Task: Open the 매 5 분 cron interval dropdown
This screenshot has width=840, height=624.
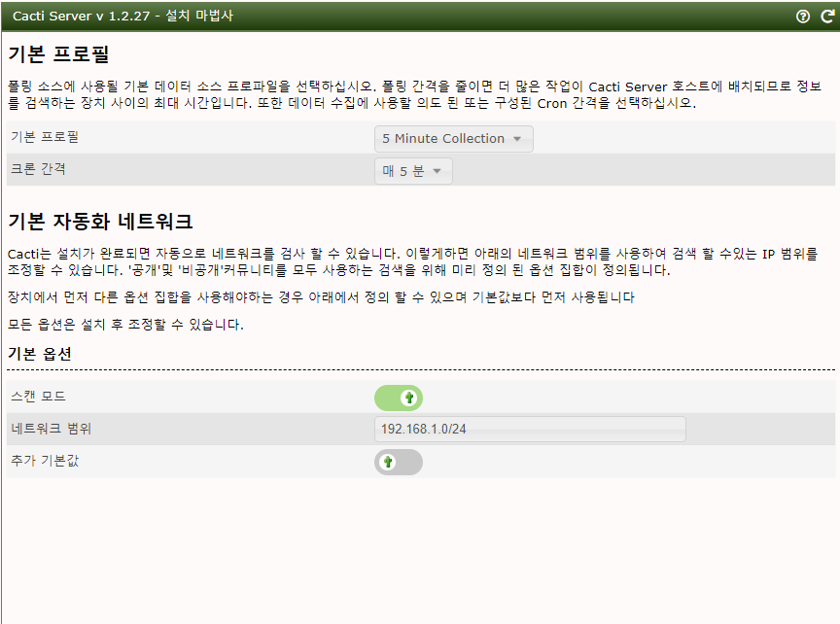Action: 413,171
